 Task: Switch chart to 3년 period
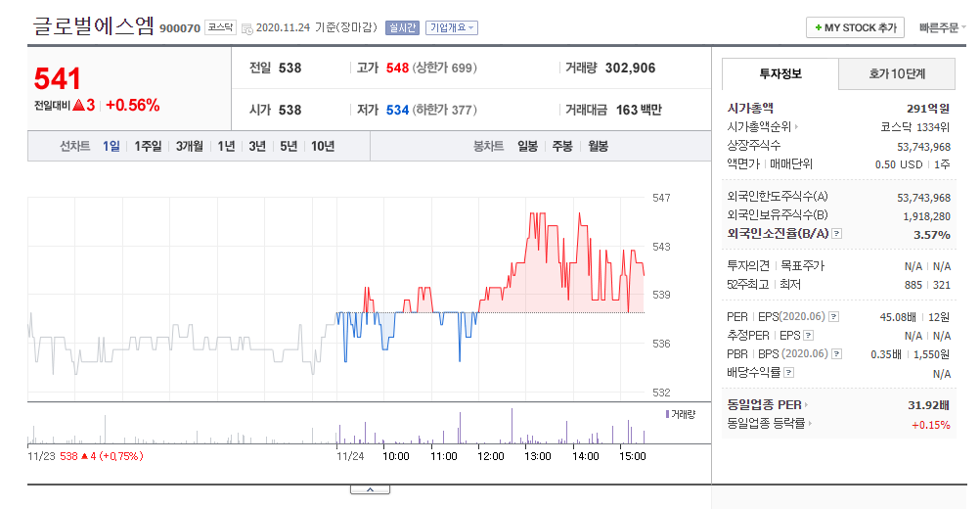257,146
